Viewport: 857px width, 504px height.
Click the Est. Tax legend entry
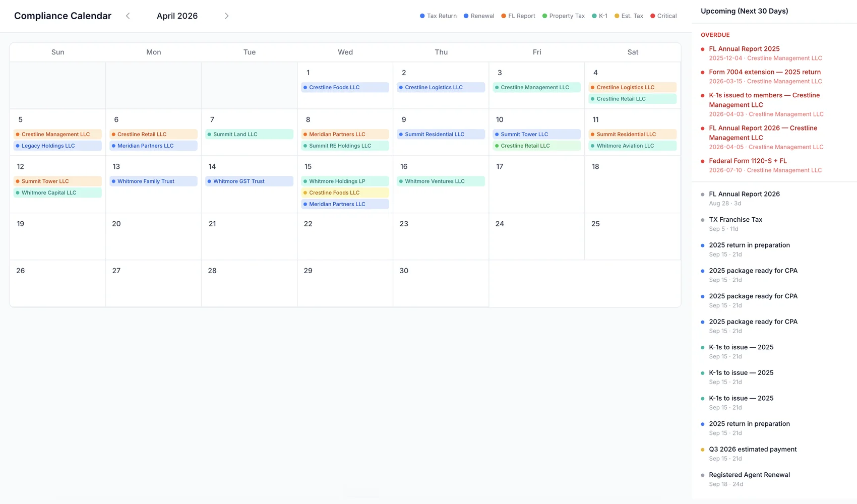tap(629, 16)
